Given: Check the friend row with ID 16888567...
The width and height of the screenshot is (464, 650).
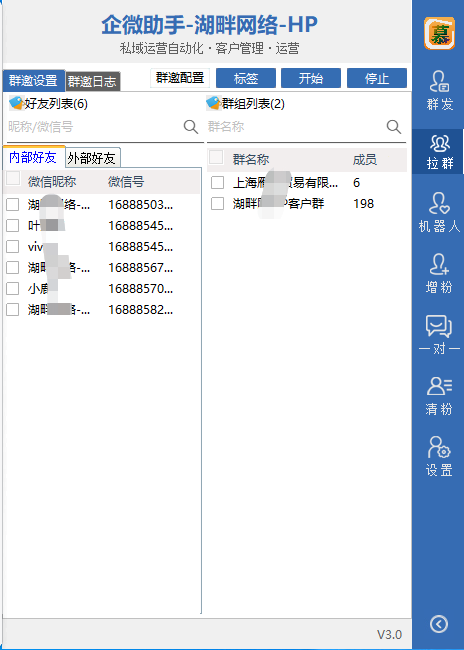Looking at the screenshot, I should [x=12, y=267].
